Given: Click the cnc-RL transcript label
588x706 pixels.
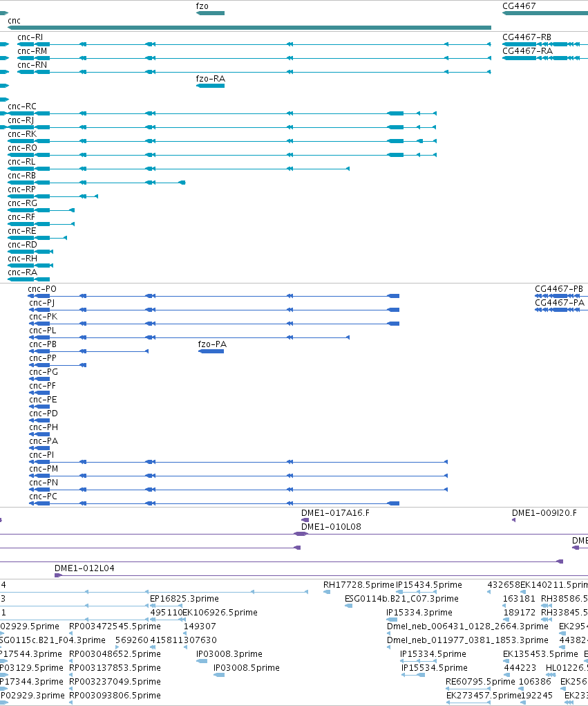Looking at the screenshot, I should (x=21, y=162).
